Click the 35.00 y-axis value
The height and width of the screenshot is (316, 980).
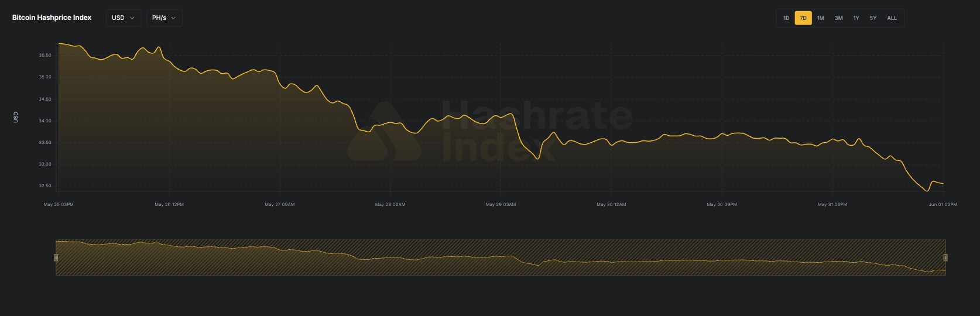45,77
